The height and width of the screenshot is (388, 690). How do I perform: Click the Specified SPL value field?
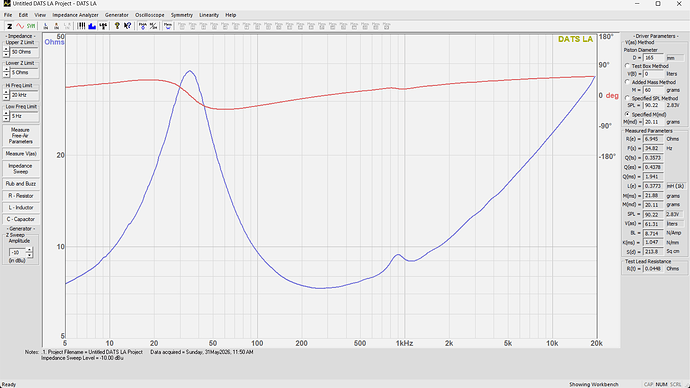(653, 106)
